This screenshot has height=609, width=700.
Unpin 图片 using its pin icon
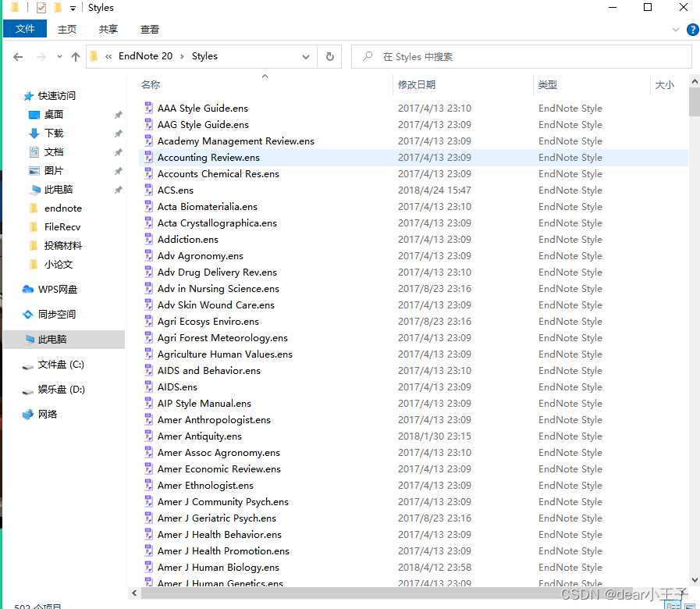(x=119, y=171)
